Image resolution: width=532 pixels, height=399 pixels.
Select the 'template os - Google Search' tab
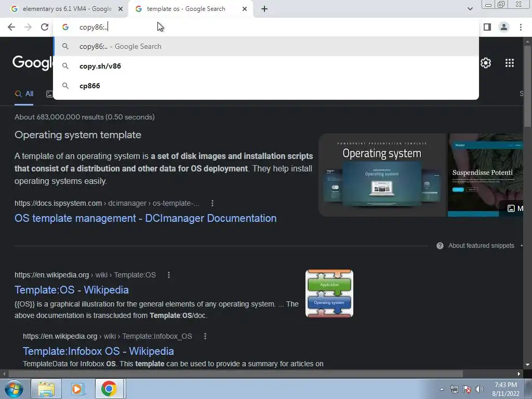click(191, 9)
